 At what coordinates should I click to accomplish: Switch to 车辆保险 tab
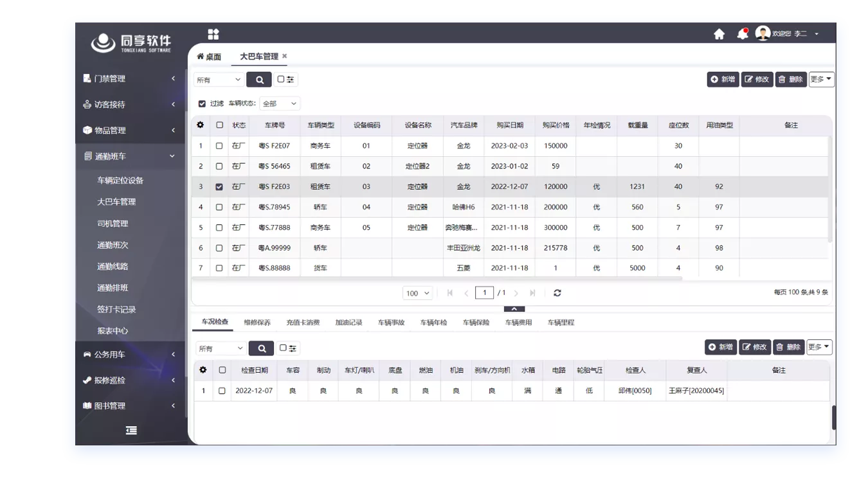476,323
